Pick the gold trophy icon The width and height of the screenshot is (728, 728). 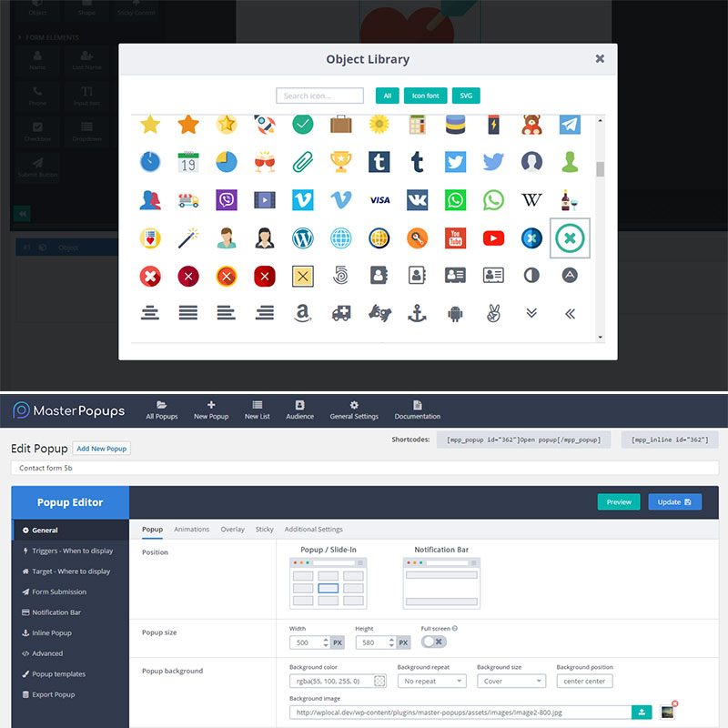340,162
